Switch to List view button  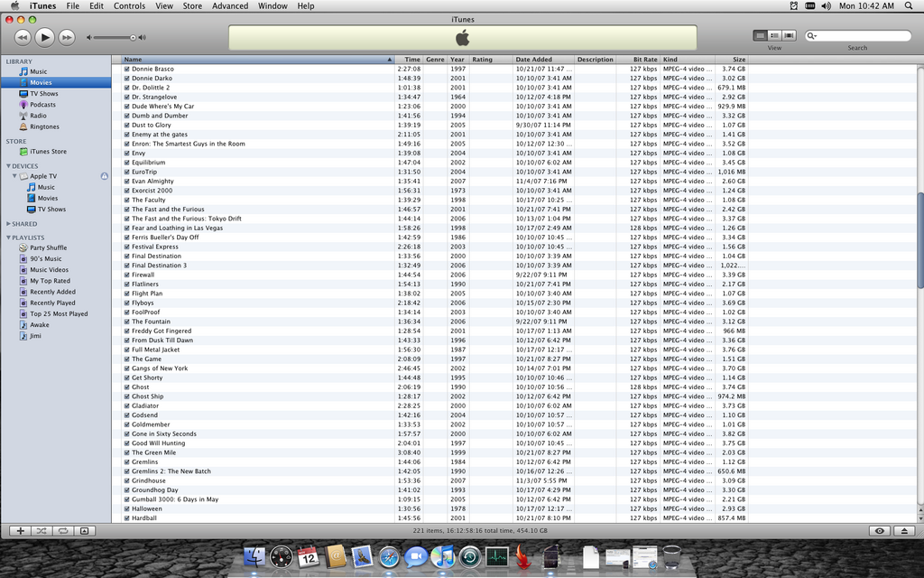pyautogui.click(x=760, y=36)
